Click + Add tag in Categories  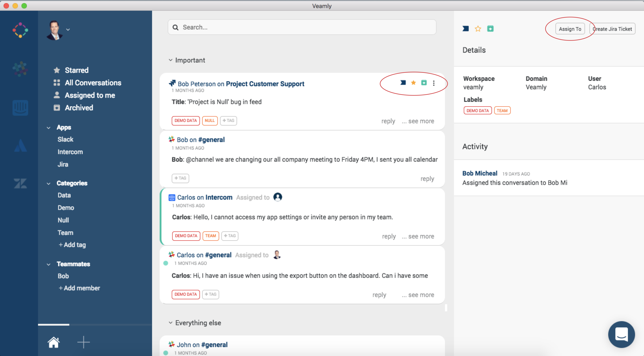(x=72, y=245)
